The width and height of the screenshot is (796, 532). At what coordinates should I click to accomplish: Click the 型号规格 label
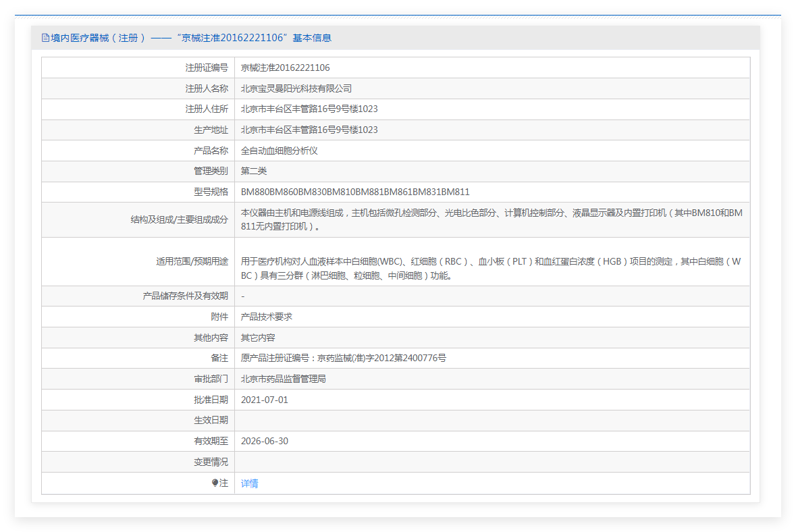tap(211, 192)
